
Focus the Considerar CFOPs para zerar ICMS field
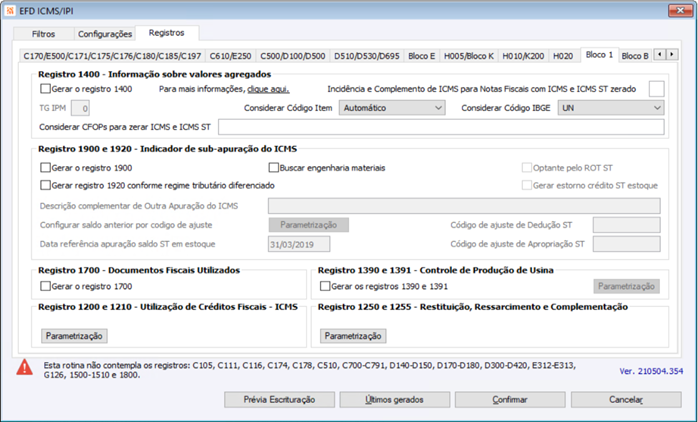pyautogui.click(x=441, y=127)
